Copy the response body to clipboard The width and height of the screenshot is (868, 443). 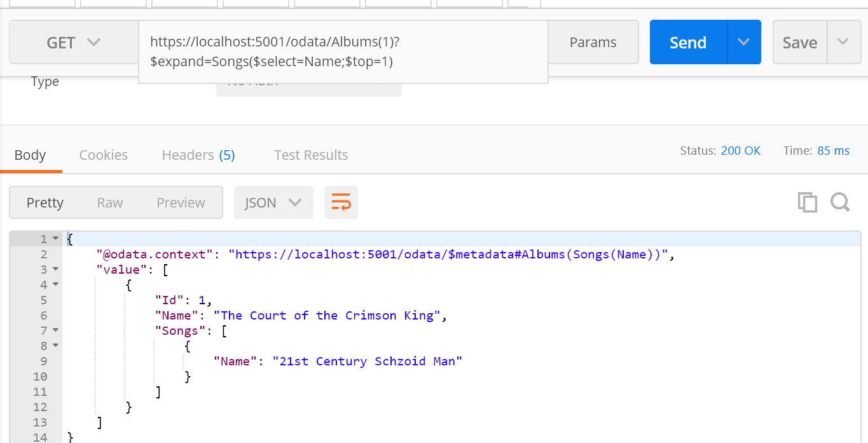click(x=808, y=202)
